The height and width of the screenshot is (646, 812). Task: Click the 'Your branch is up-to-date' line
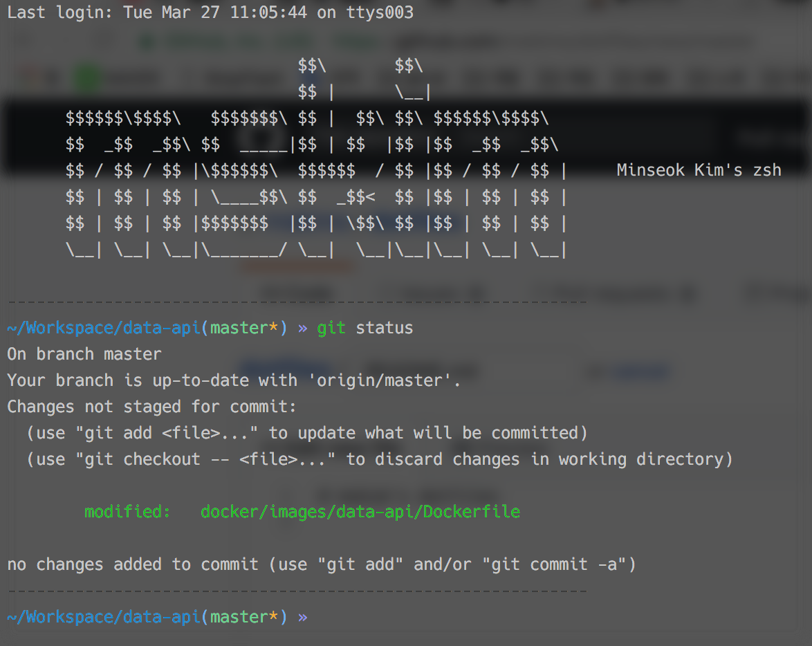point(234,380)
